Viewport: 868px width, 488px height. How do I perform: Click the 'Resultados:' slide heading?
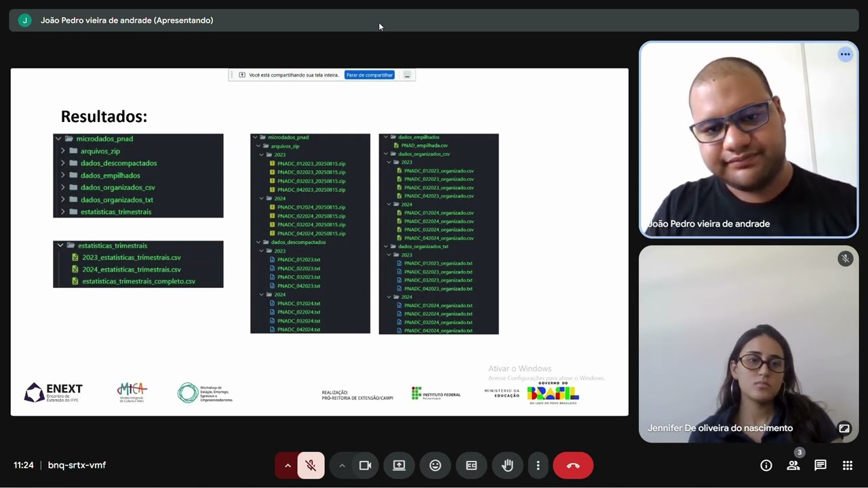pyautogui.click(x=104, y=117)
